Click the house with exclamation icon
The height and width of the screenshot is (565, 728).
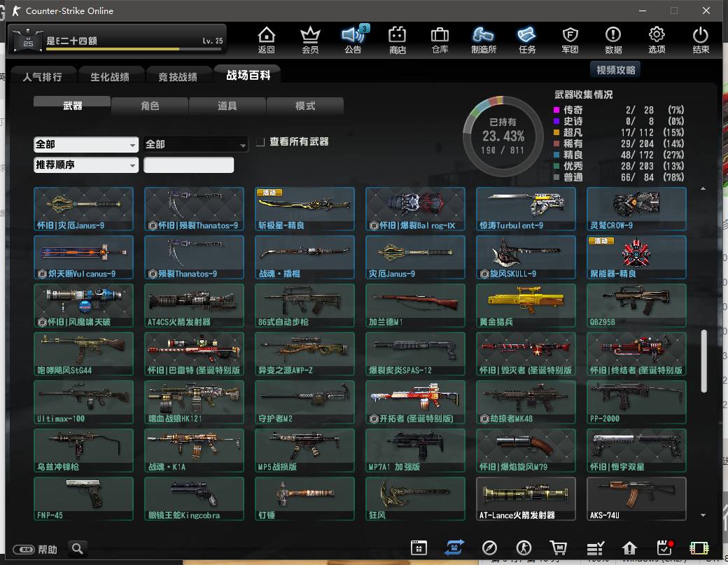tap(629, 548)
